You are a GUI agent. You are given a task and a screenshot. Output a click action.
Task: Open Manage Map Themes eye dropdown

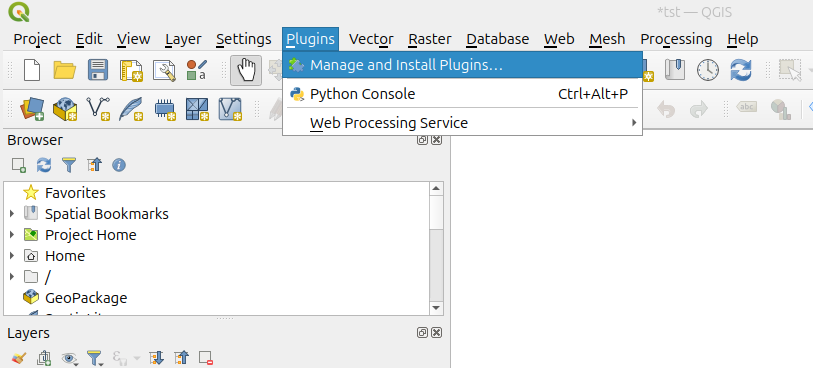point(69,358)
